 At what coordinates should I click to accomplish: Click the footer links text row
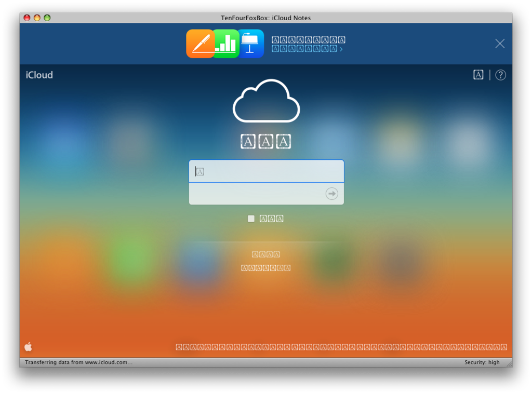[x=341, y=347]
